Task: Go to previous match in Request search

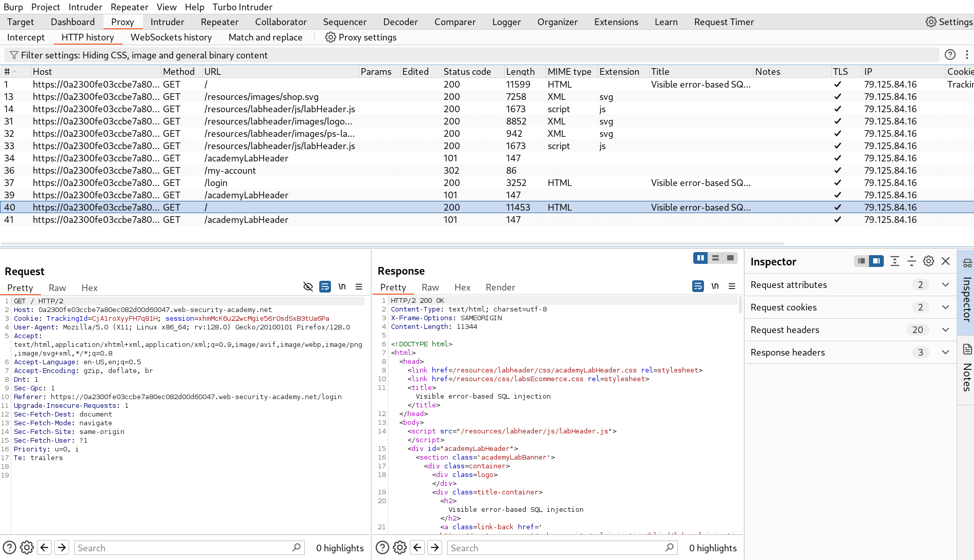Action: point(45,548)
